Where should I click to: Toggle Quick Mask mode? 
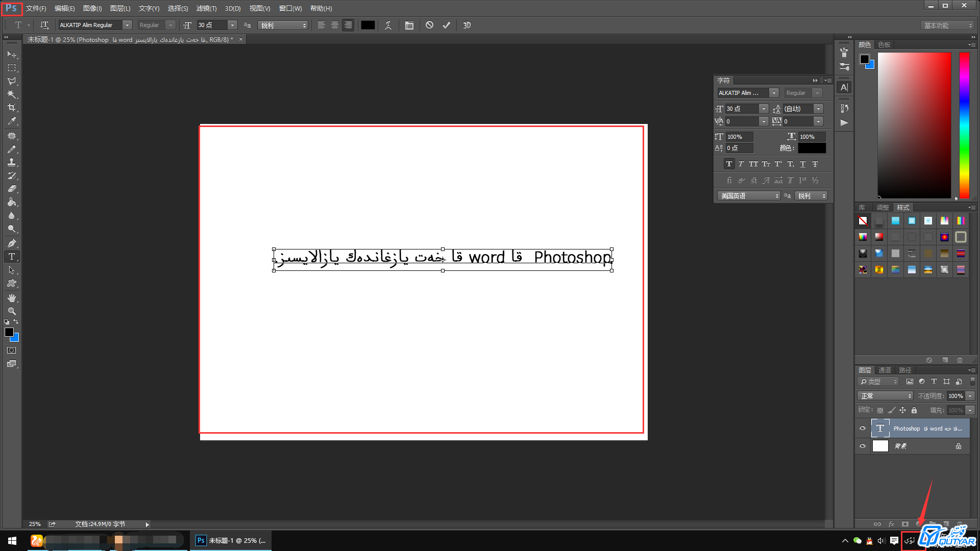pos(12,350)
